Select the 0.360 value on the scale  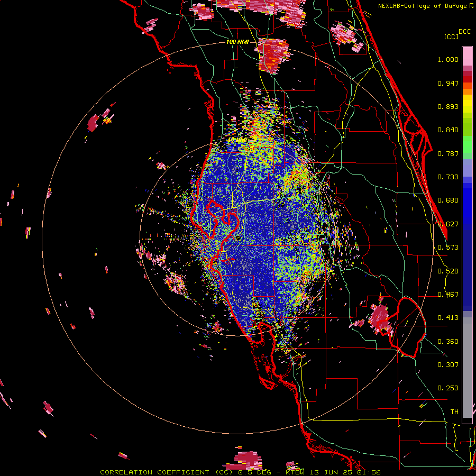(448, 342)
